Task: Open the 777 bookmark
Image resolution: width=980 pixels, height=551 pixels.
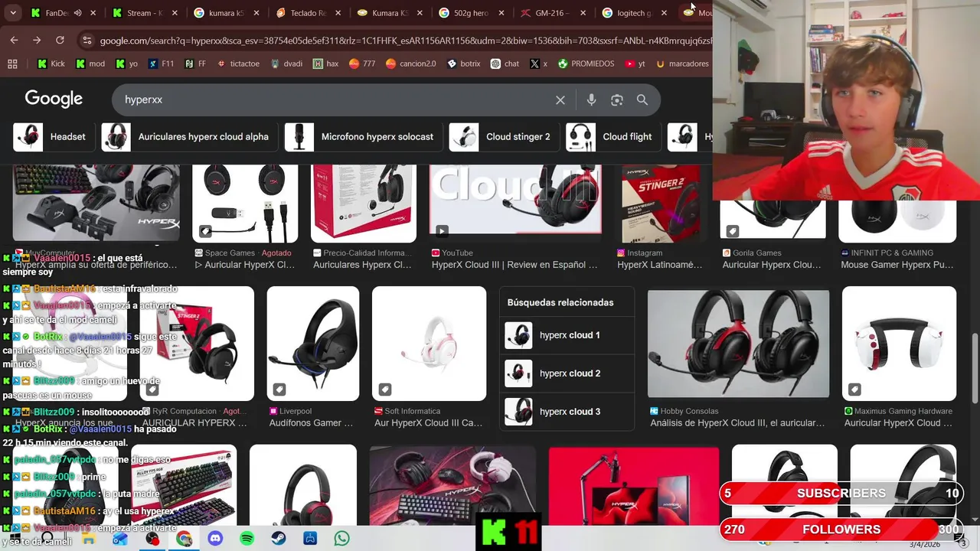Action: click(x=362, y=64)
